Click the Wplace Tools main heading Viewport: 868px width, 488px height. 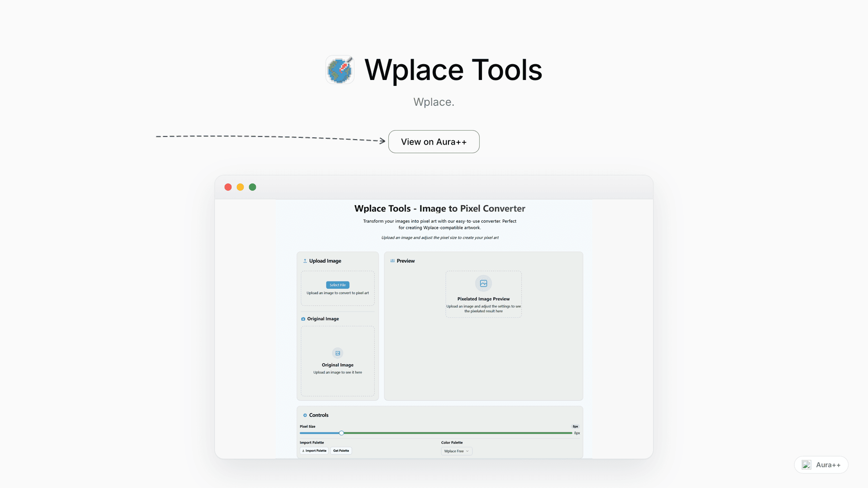click(453, 70)
